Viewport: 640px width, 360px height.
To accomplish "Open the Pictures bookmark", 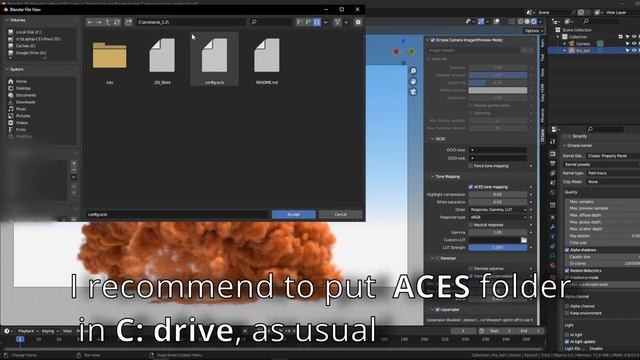I will 23,116.
